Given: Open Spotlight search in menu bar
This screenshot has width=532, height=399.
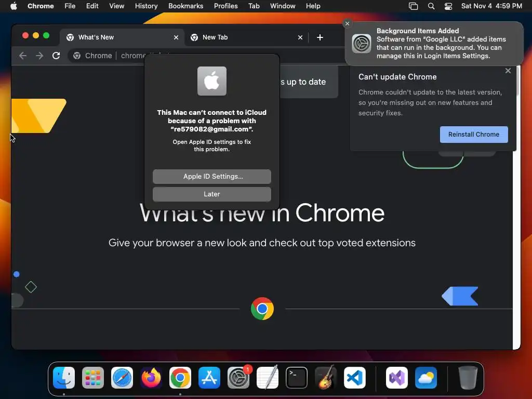Looking at the screenshot, I should tap(431, 6).
